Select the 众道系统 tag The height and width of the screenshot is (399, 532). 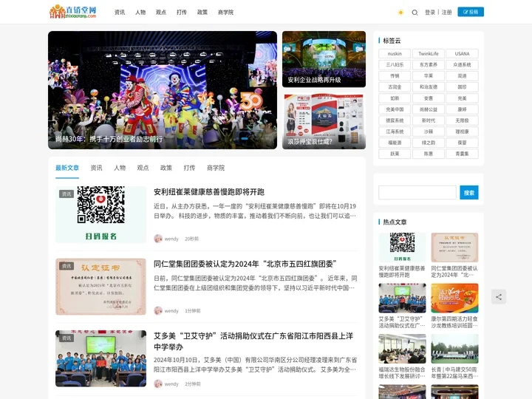point(462,65)
